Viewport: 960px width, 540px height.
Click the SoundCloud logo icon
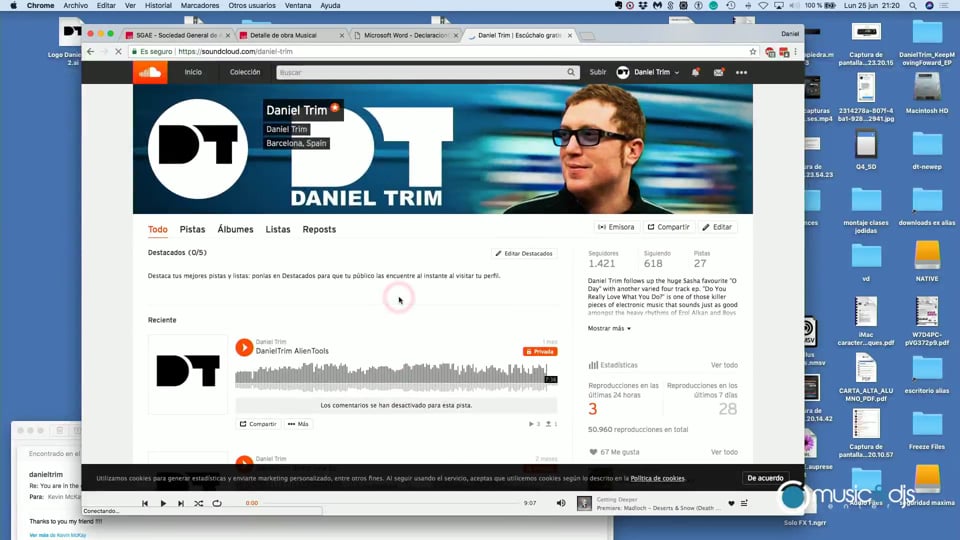pos(150,72)
